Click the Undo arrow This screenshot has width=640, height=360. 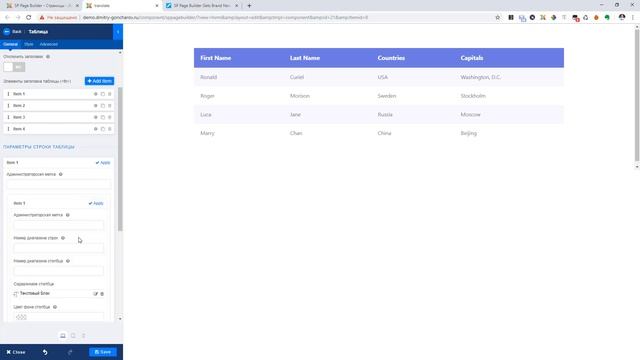pos(45,352)
